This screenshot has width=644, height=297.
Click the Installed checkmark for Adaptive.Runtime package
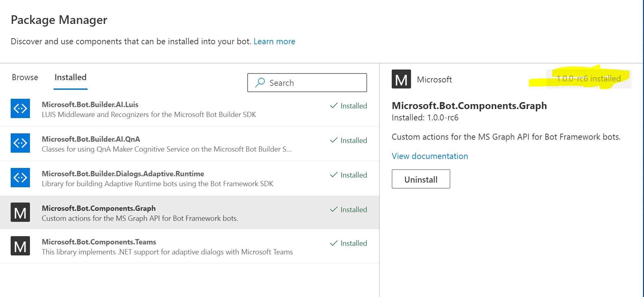coord(333,175)
